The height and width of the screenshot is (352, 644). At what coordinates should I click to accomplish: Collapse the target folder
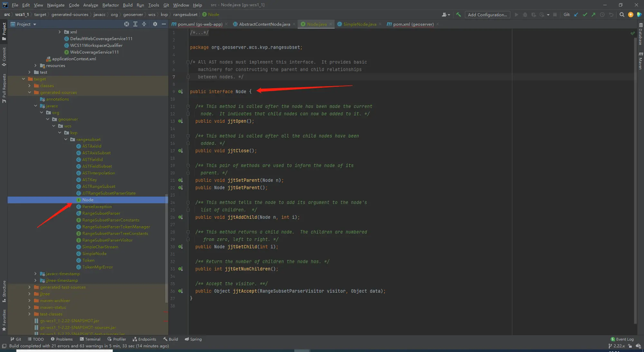[x=24, y=79]
